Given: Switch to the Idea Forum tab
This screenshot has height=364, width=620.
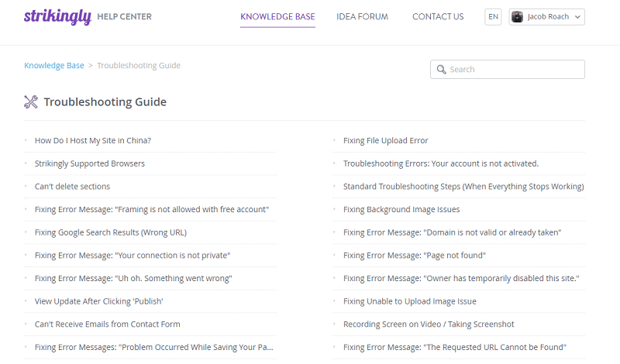Looking at the screenshot, I should click(362, 16).
